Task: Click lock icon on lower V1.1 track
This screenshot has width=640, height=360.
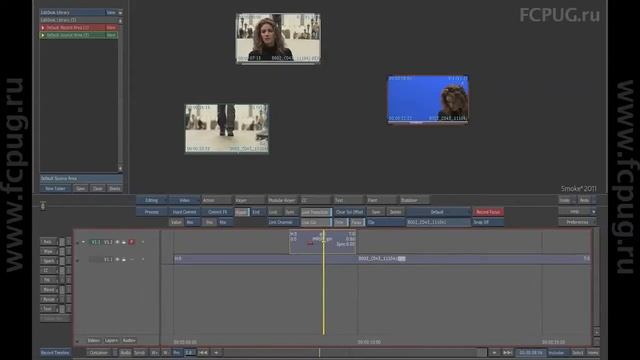Action: [124, 260]
